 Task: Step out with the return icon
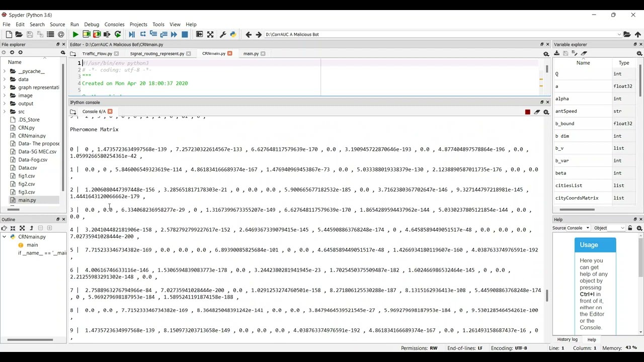pos(164,34)
